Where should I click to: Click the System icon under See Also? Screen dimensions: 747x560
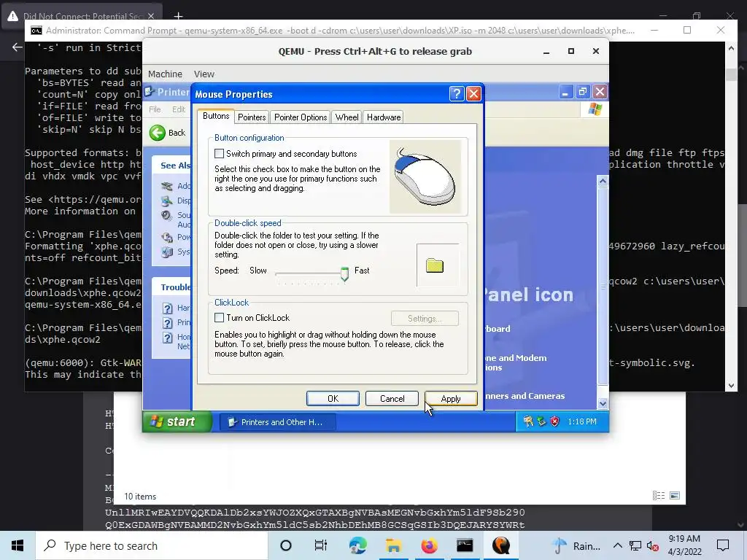point(167,252)
